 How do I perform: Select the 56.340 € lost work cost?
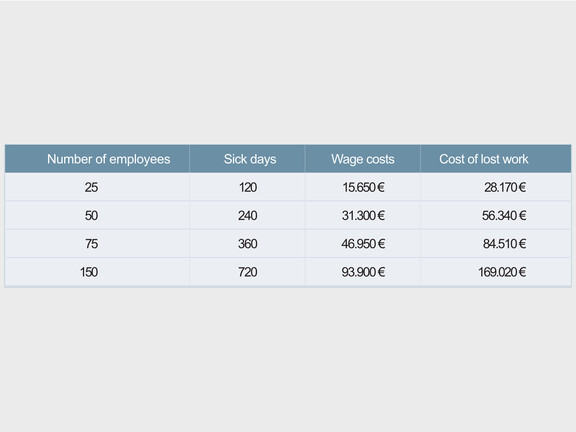[x=504, y=216]
